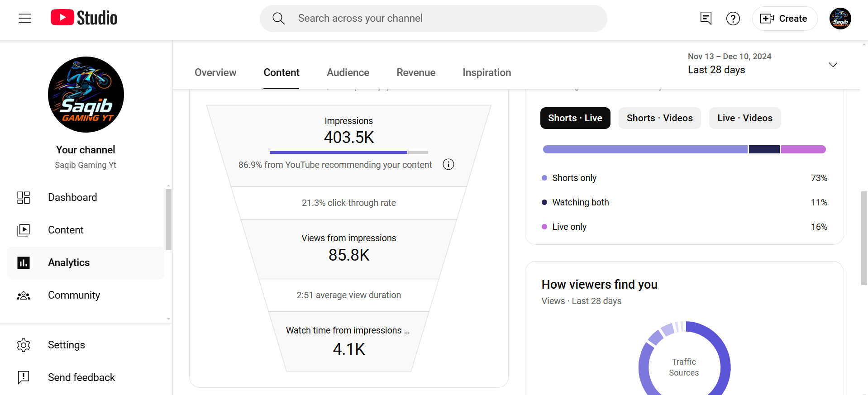
Task: Click the Live only legend row
Action: coord(684,227)
